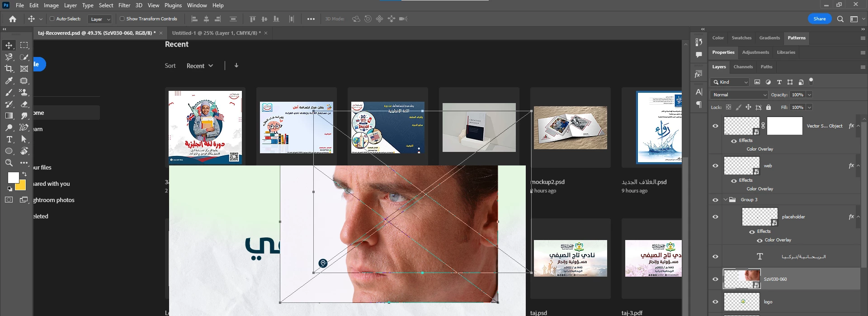The width and height of the screenshot is (868, 316).
Task: Collapse effects on the web layer
Action: pyautogui.click(x=858, y=165)
